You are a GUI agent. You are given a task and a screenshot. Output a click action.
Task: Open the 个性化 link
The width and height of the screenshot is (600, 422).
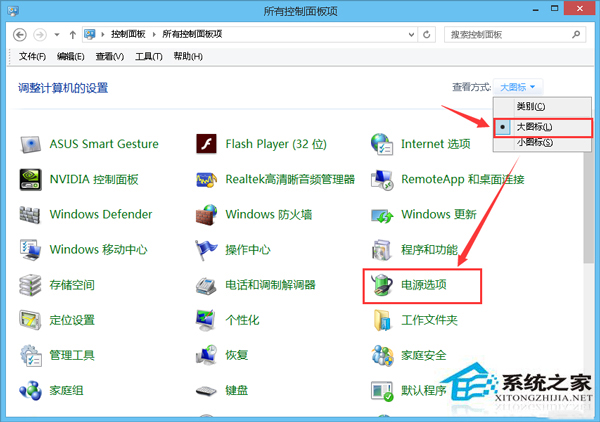(242, 320)
